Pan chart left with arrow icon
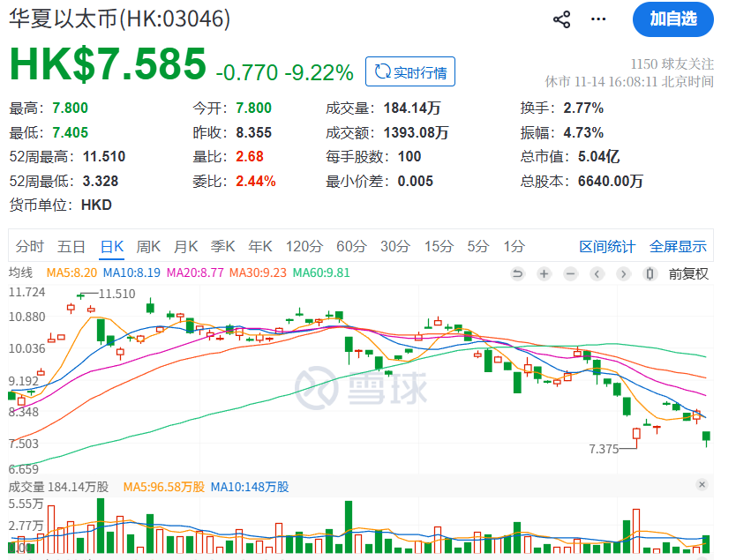 tap(597, 273)
